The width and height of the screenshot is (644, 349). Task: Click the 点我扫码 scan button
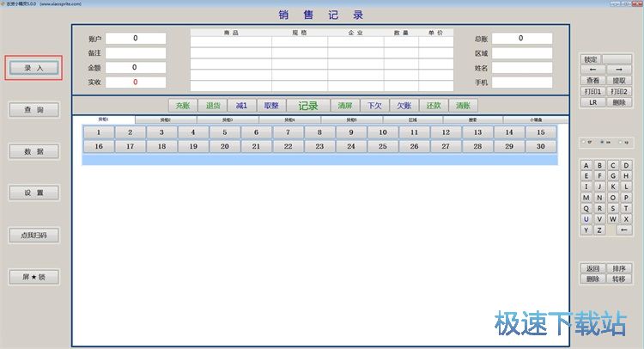point(33,236)
